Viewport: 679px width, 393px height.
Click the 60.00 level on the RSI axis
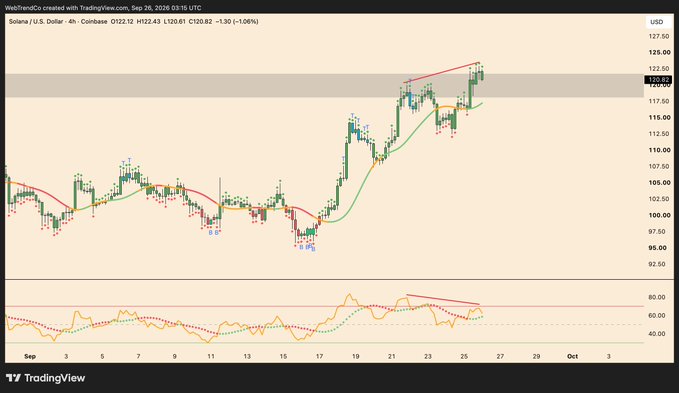coord(656,316)
